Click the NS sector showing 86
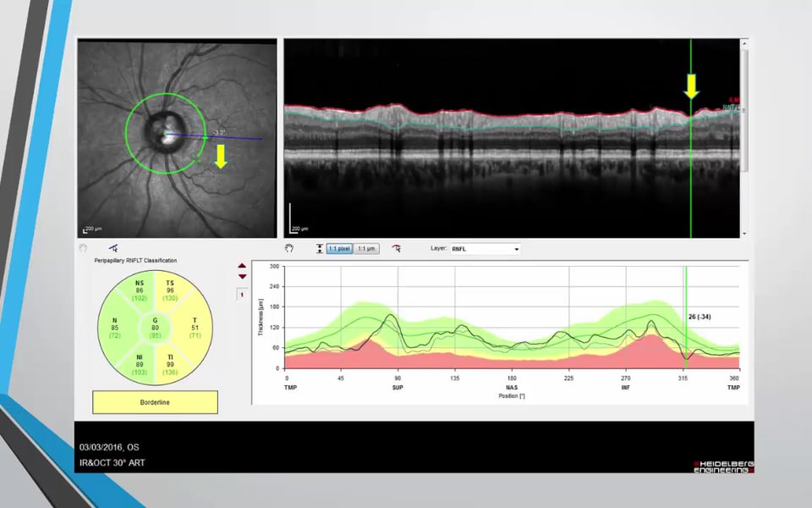 [140, 288]
